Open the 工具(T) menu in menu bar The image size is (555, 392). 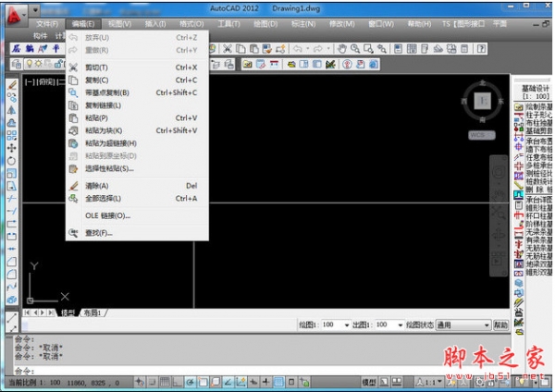(x=228, y=24)
